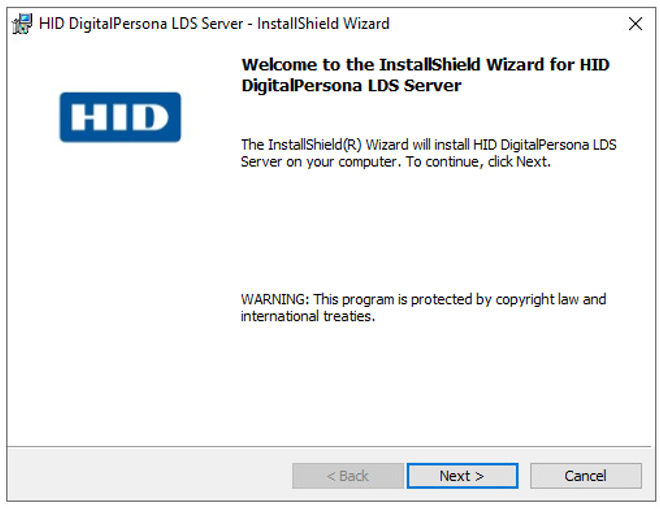Click the window title text in title bar

(214, 23)
